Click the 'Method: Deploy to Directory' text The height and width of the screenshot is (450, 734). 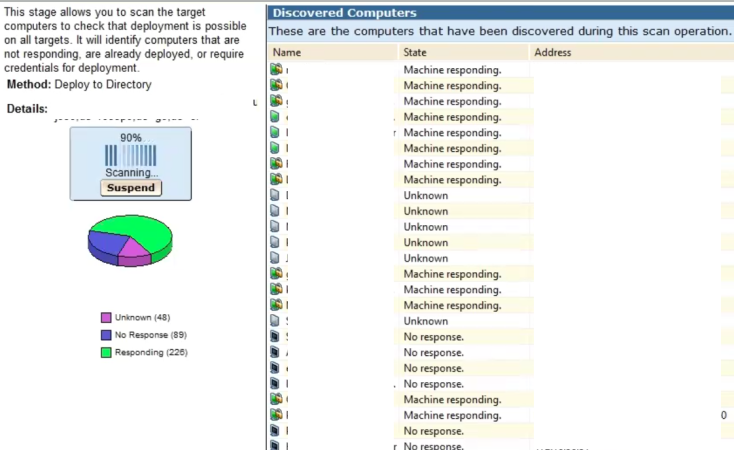pos(79,85)
